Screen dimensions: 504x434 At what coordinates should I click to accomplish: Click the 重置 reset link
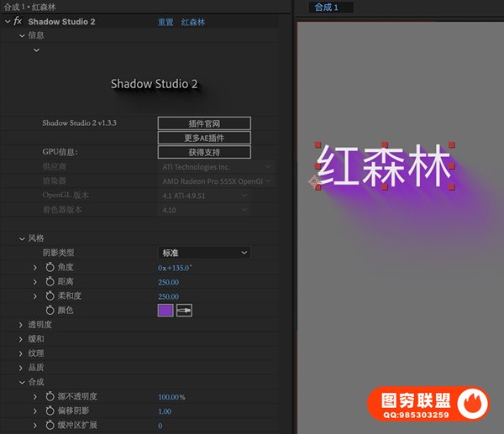[165, 22]
